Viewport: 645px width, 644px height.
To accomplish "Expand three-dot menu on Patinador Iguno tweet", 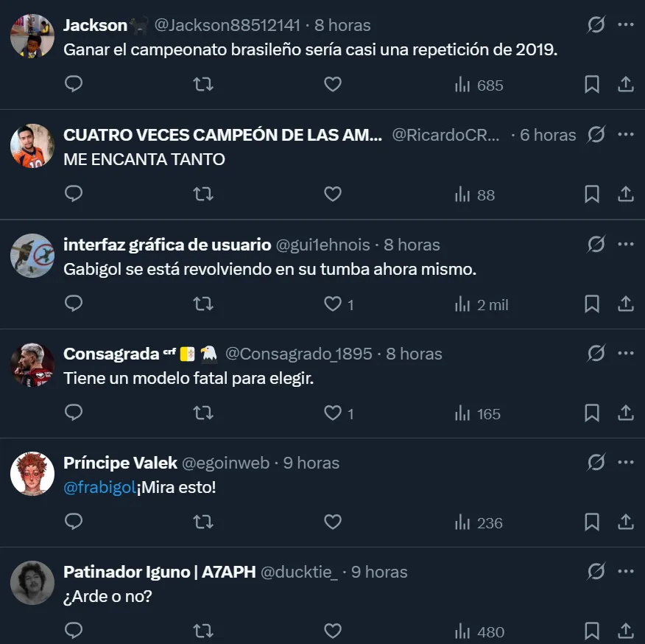I will coord(626,572).
